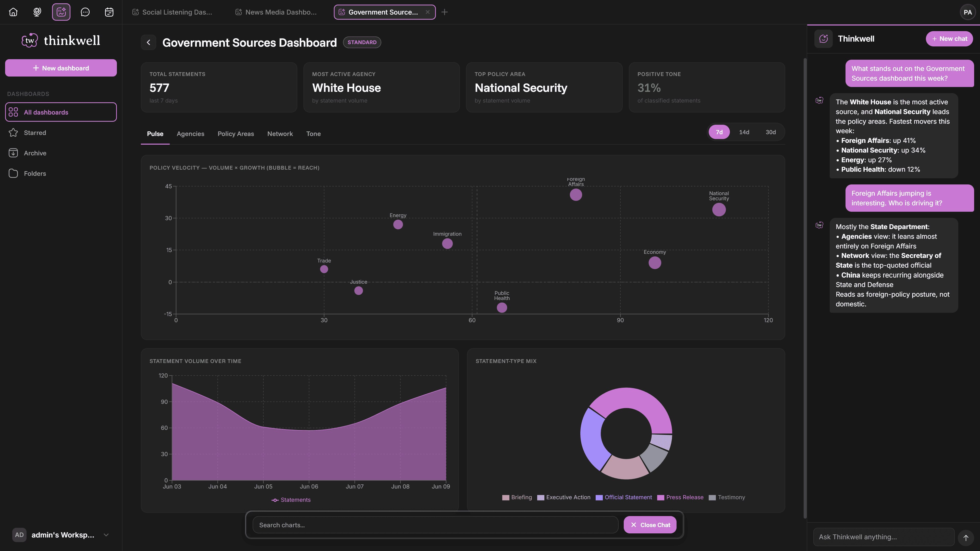
Task: Open the calendar icon in top bar
Action: pyautogui.click(x=109, y=12)
